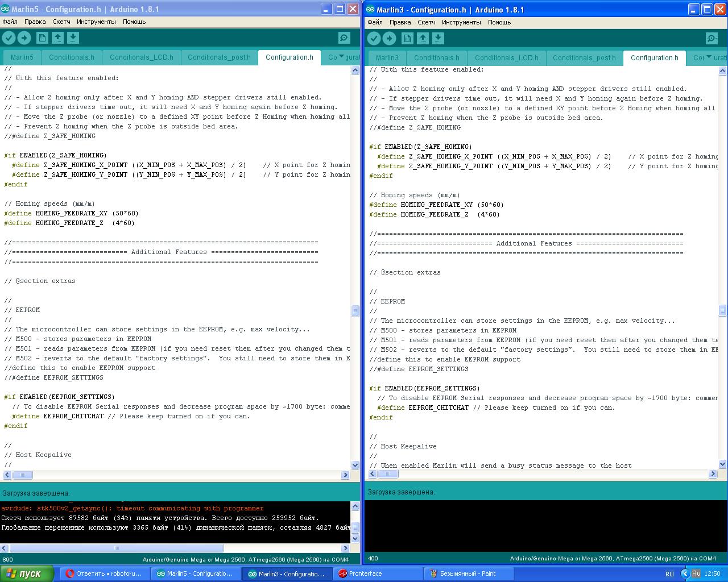
Task: Open Файл menu in Marlin3 window
Action: (375, 22)
